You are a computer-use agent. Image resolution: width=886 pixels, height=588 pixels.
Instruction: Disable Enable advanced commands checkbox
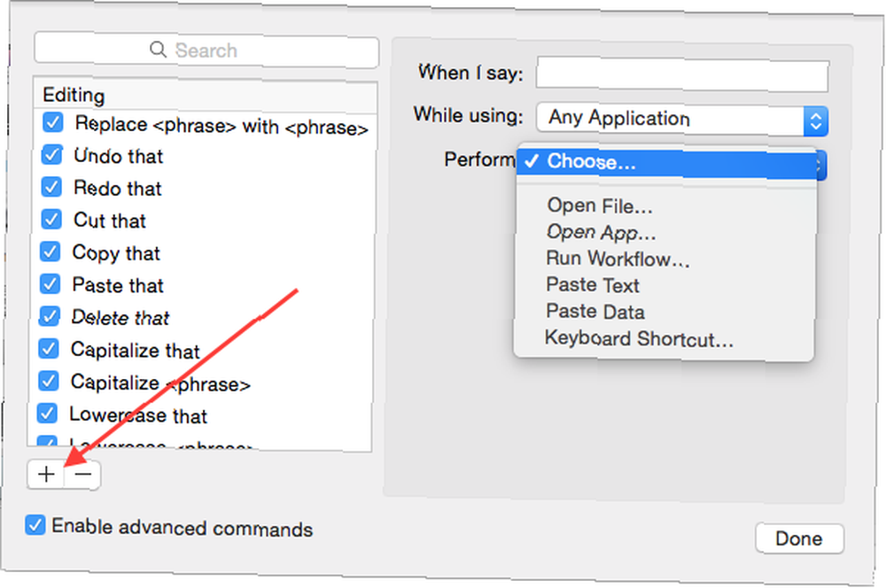tap(35, 525)
